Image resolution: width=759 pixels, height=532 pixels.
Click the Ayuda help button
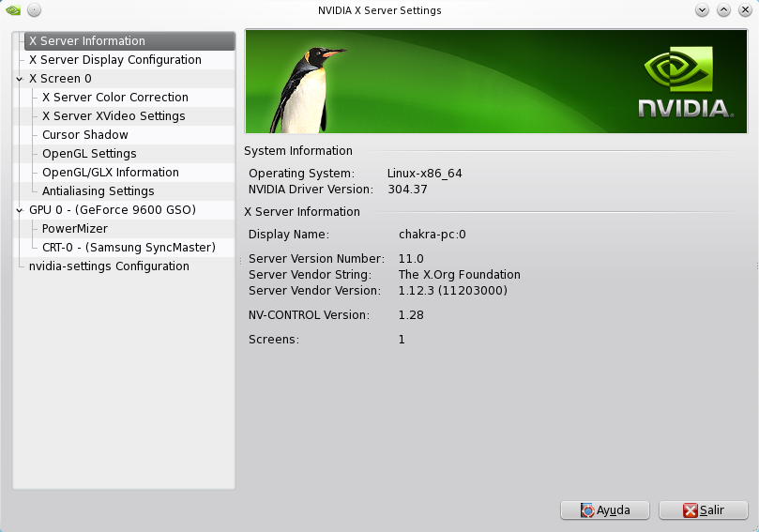(x=605, y=510)
